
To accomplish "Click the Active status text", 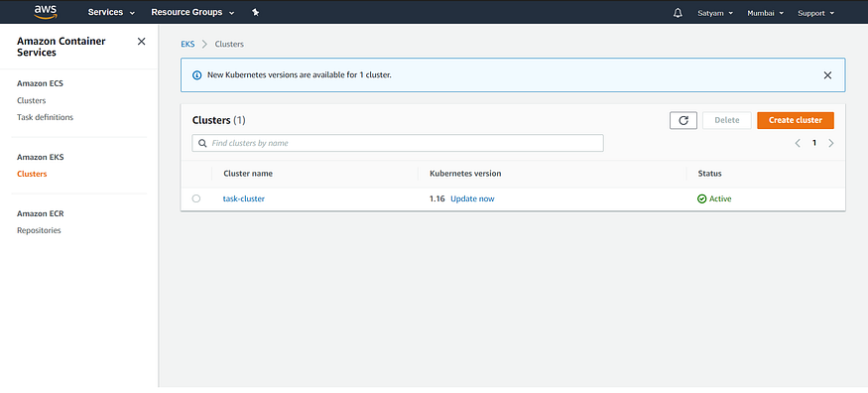I will pos(720,198).
